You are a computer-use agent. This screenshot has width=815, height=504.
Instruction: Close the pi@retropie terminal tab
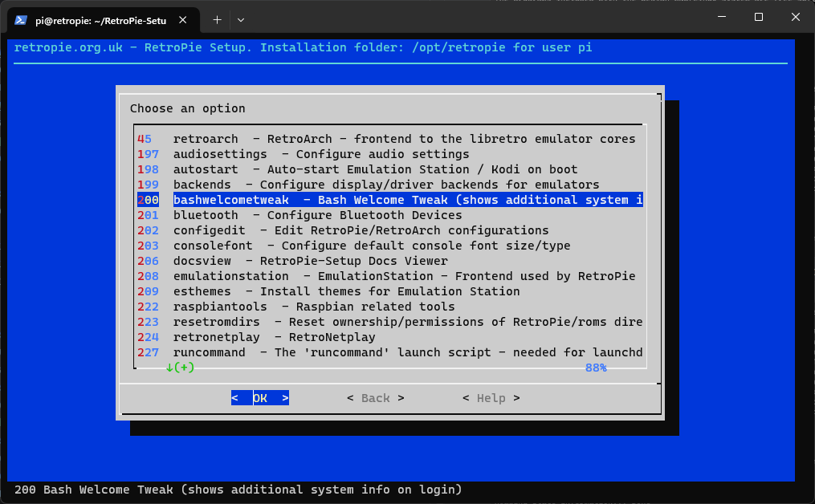click(x=184, y=19)
